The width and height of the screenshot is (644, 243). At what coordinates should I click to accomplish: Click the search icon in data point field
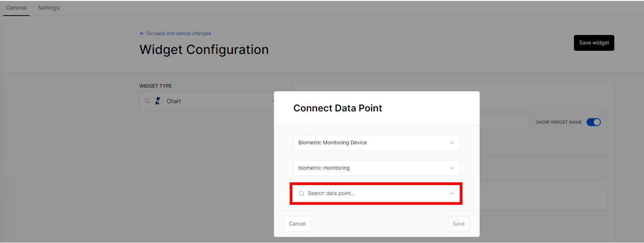tap(301, 194)
